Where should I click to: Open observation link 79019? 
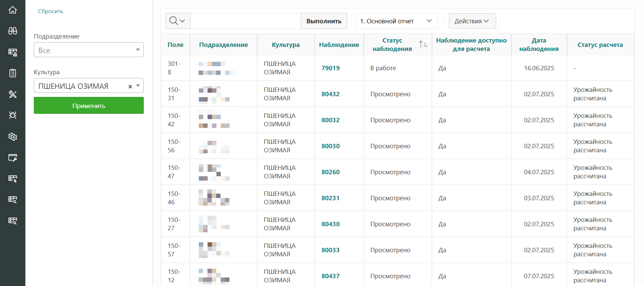[x=330, y=68]
